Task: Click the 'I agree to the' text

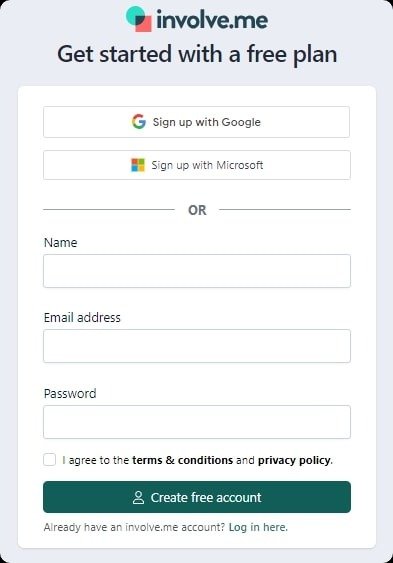Action: (95, 460)
